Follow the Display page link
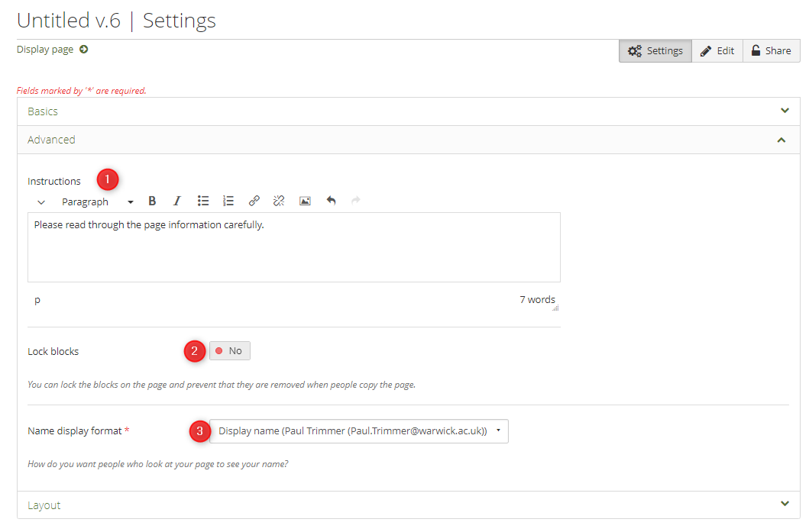Screen dimensions: 809x532 pos(52,50)
